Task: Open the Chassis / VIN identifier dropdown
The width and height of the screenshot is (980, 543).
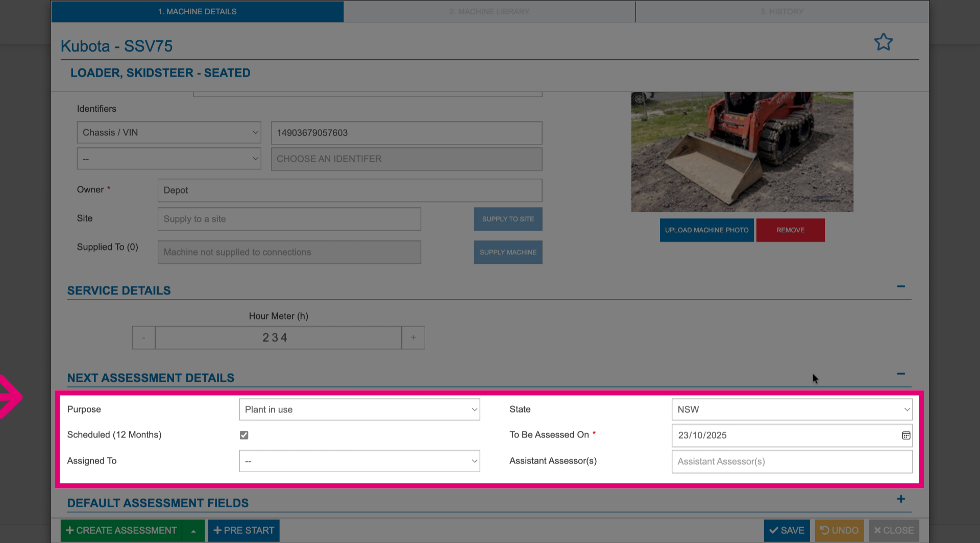Action: tap(169, 133)
